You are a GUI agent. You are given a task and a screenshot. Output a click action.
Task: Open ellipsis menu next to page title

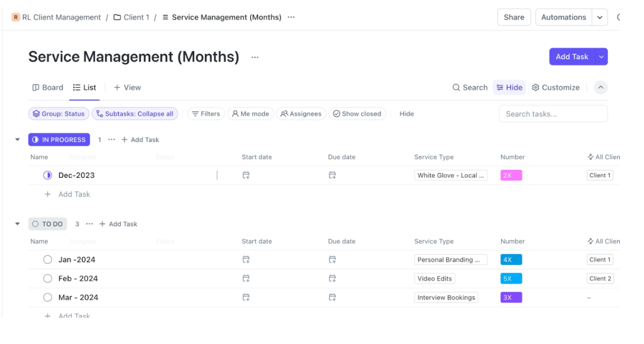(x=255, y=57)
